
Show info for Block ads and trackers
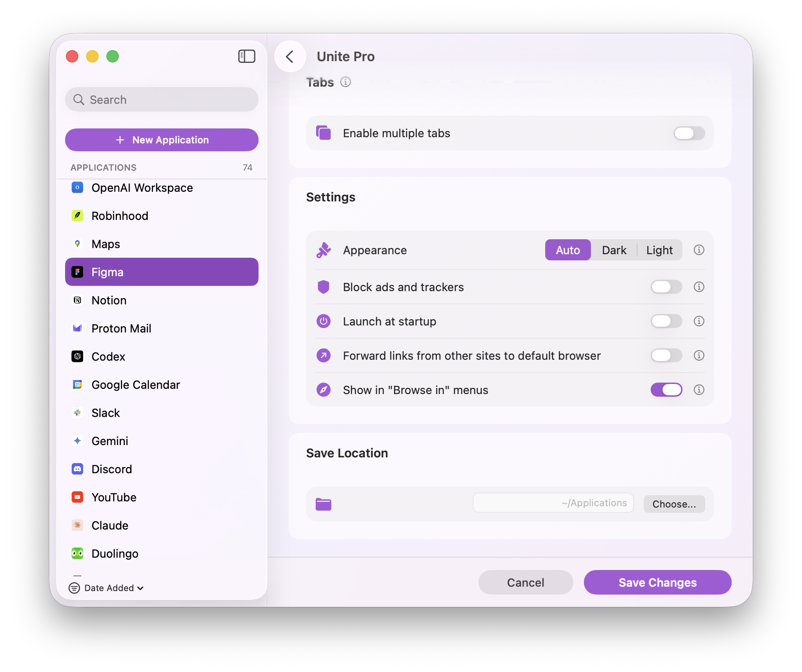(x=699, y=287)
